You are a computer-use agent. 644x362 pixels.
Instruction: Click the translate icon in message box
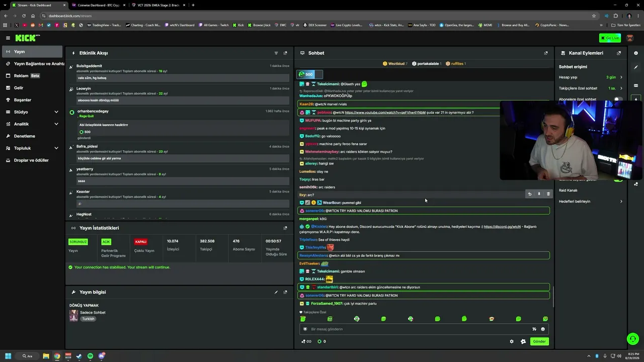pos(534,329)
